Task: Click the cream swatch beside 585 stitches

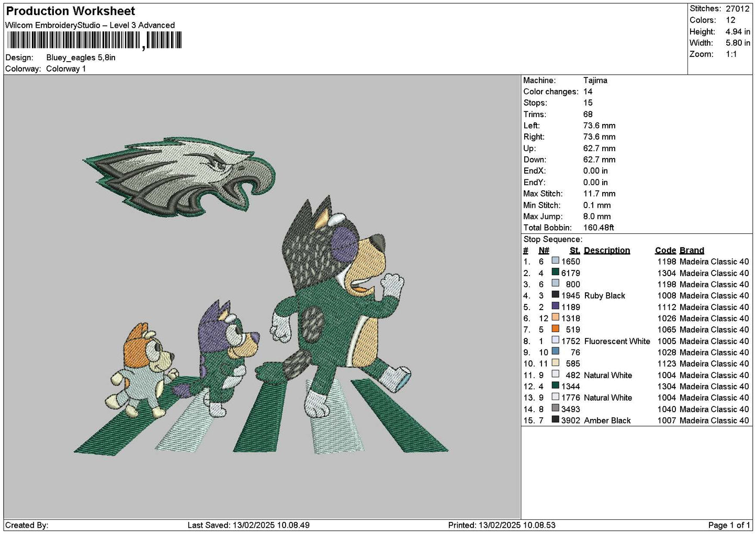Action: (556, 363)
